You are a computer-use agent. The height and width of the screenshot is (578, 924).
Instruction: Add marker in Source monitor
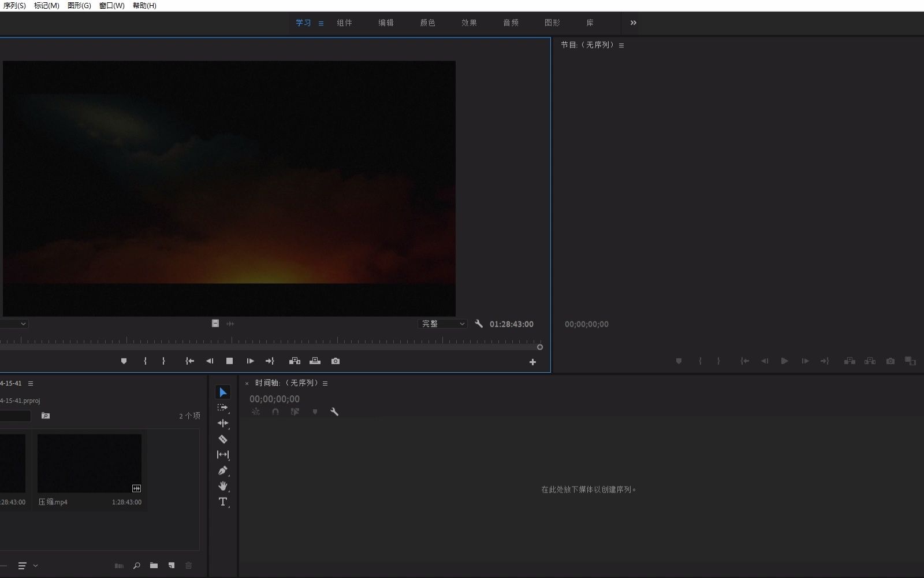(124, 361)
